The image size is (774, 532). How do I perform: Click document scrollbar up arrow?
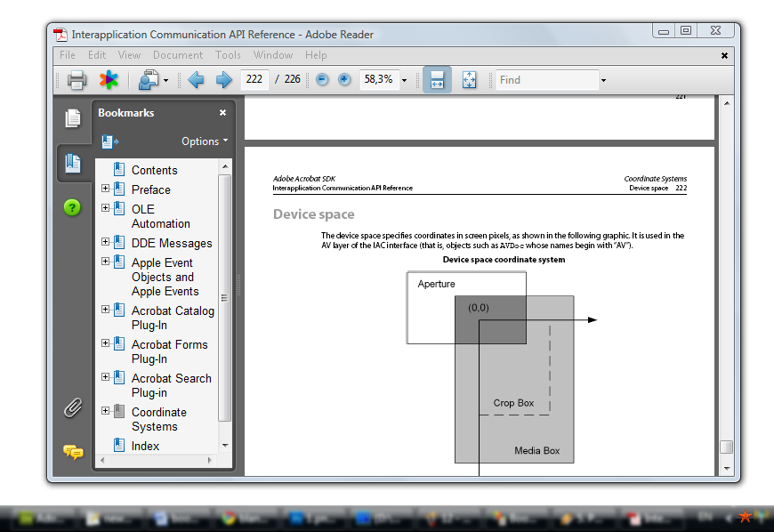pyautogui.click(x=727, y=103)
